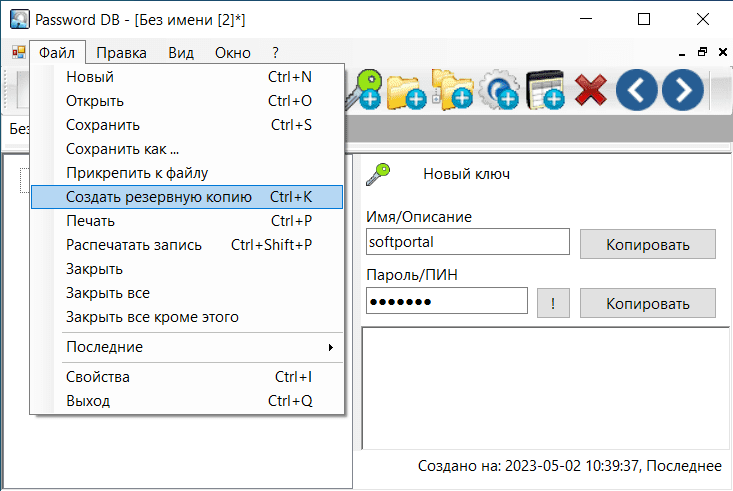Image resolution: width=733 pixels, height=491 pixels.
Task: Click the table with plus toolbar icon
Action: point(545,91)
